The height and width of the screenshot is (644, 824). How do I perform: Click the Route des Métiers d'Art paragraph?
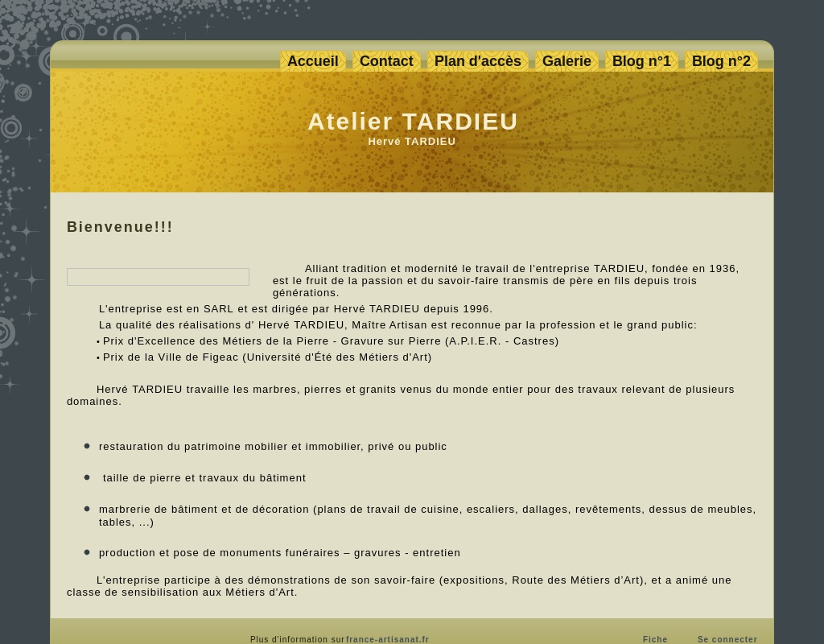(x=399, y=586)
